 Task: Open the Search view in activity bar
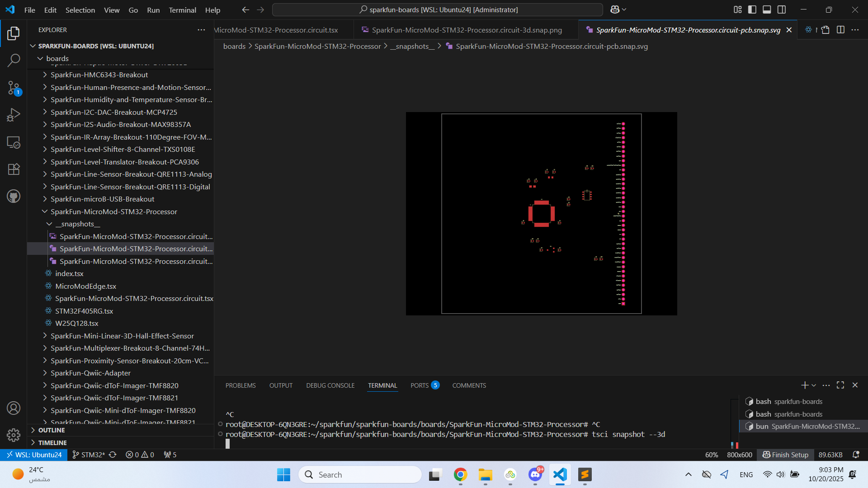[14, 60]
